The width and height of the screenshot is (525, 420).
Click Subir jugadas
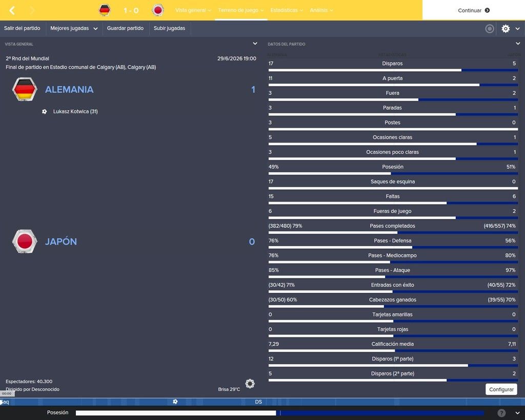tap(169, 29)
